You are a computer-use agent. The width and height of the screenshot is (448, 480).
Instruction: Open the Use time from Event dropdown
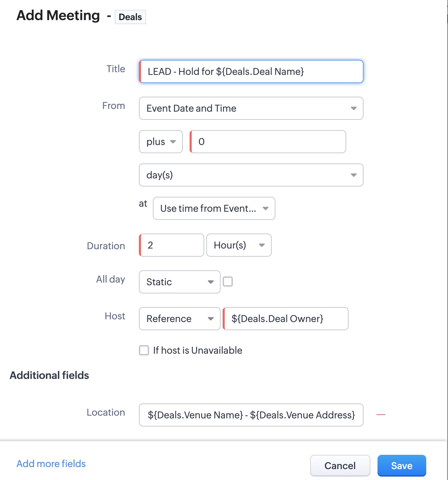click(214, 208)
